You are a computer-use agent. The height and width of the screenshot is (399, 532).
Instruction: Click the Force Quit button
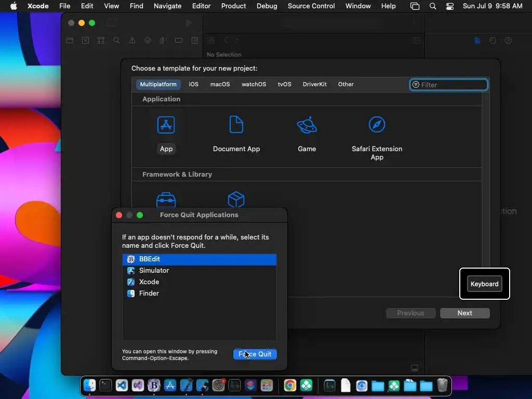click(x=255, y=354)
